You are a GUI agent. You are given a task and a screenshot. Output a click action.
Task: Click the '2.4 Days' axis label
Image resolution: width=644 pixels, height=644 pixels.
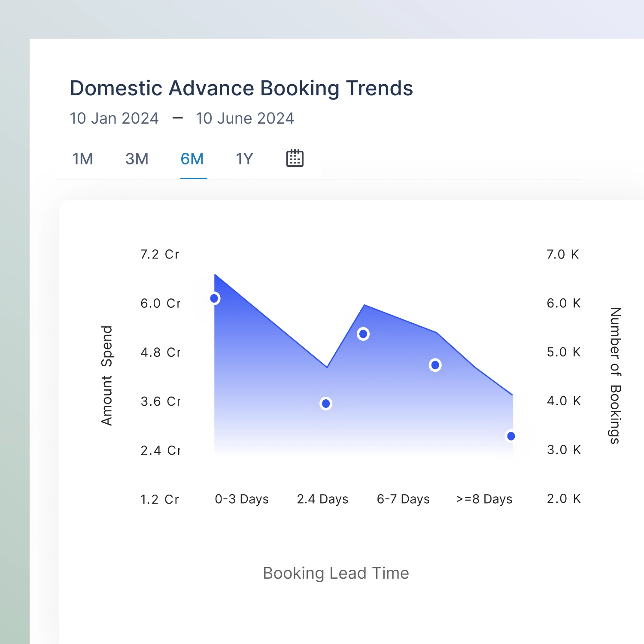(322, 499)
